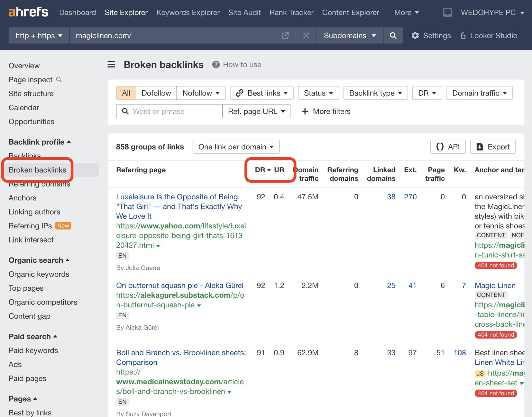Open the Domain traffic dropdown
Viewport: 532px width, 417px height.
pos(479,93)
